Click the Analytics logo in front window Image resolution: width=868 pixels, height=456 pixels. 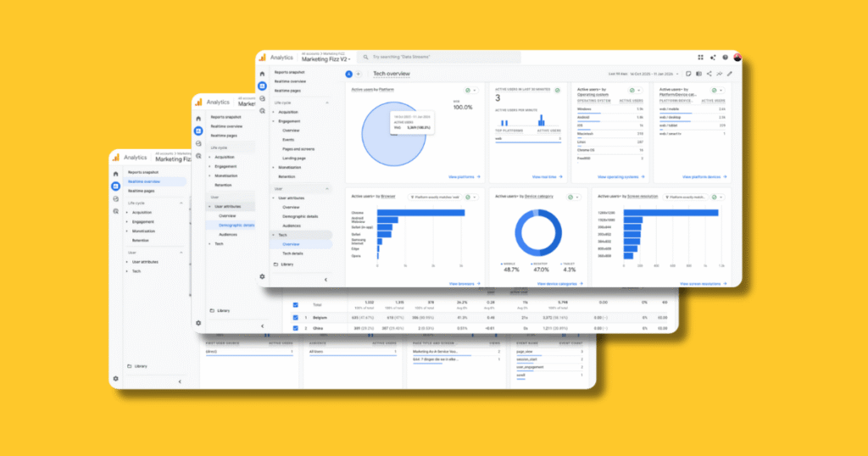263,57
